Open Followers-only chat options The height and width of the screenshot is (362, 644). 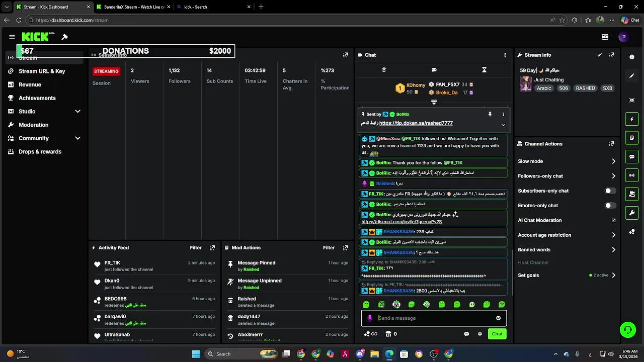pos(567,176)
